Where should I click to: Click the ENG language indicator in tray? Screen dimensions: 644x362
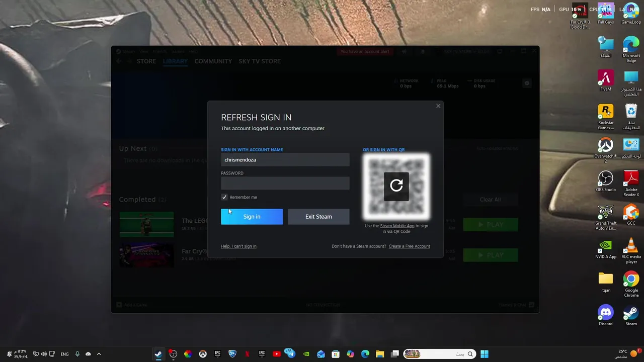[64, 354]
